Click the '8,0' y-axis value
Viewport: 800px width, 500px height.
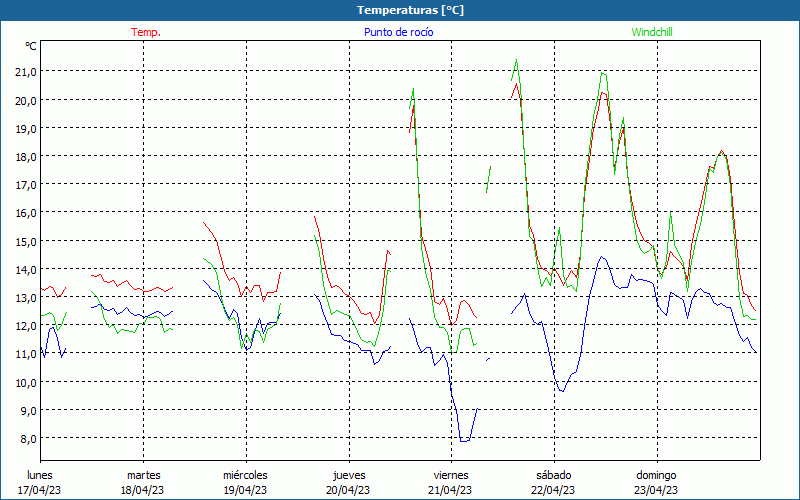point(29,438)
